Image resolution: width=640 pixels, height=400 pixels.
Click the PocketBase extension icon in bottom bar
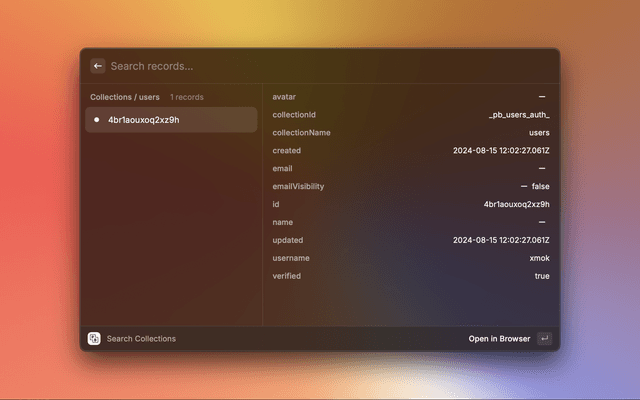click(x=94, y=339)
